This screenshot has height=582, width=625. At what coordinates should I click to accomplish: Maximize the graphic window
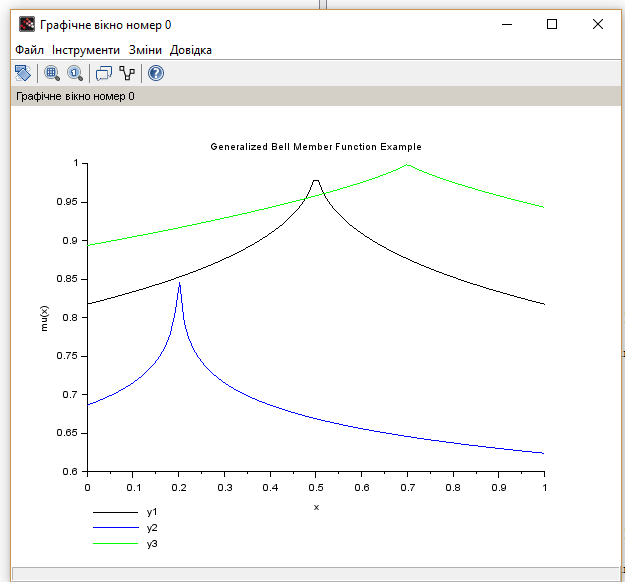tap(552, 24)
